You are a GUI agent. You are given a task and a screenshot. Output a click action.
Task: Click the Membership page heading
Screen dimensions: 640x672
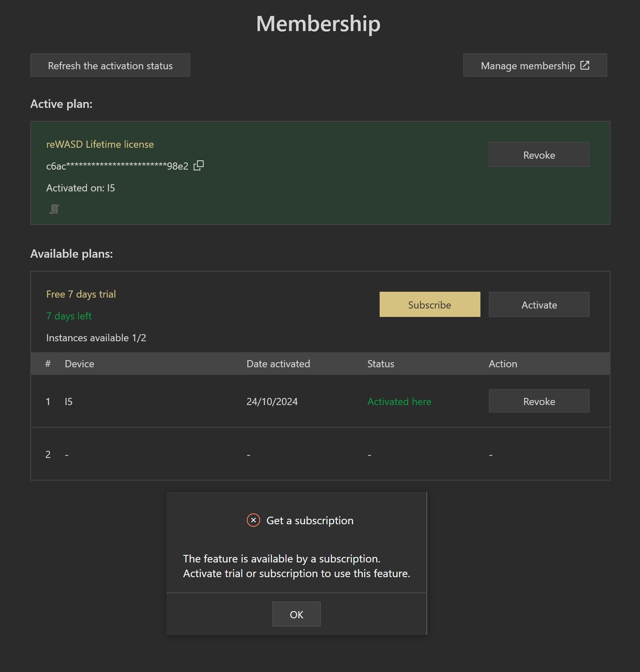pos(318,24)
